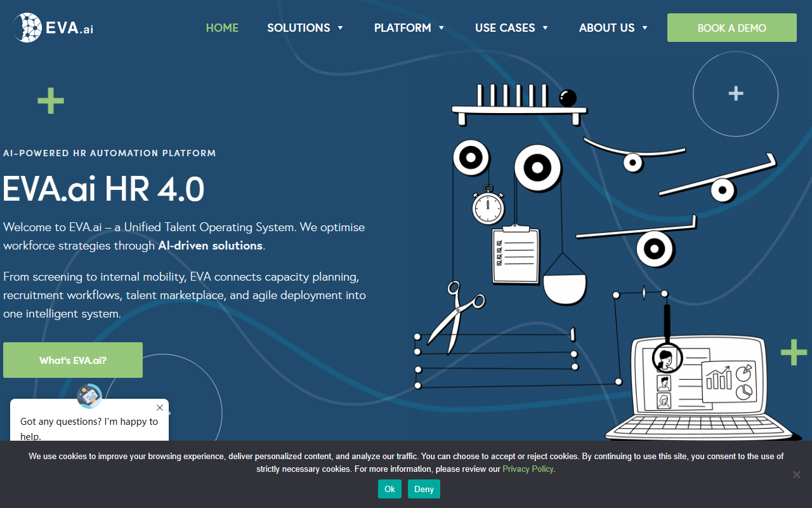The width and height of the screenshot is (812, 508).
Task: Dismiss cookie banner with X icon
Action: click(797, 474)
